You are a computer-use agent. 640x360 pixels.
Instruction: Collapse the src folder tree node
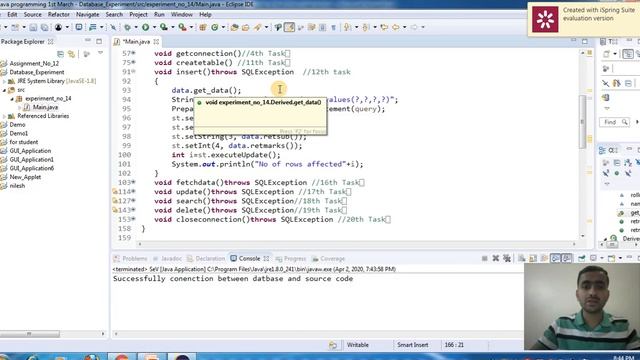4,90
